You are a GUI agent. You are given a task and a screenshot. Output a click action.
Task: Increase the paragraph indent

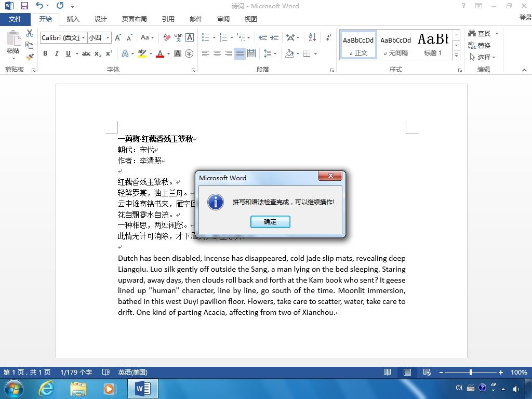coord(274,37)
